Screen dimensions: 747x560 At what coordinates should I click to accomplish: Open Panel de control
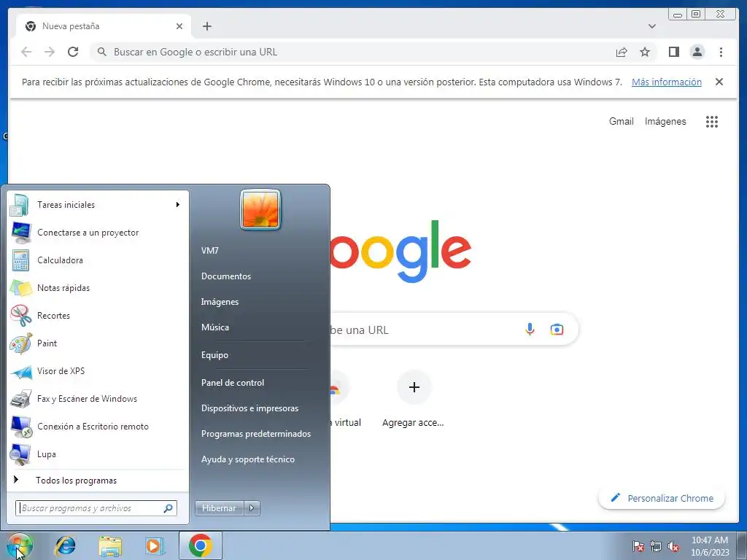tap(233, 383)
